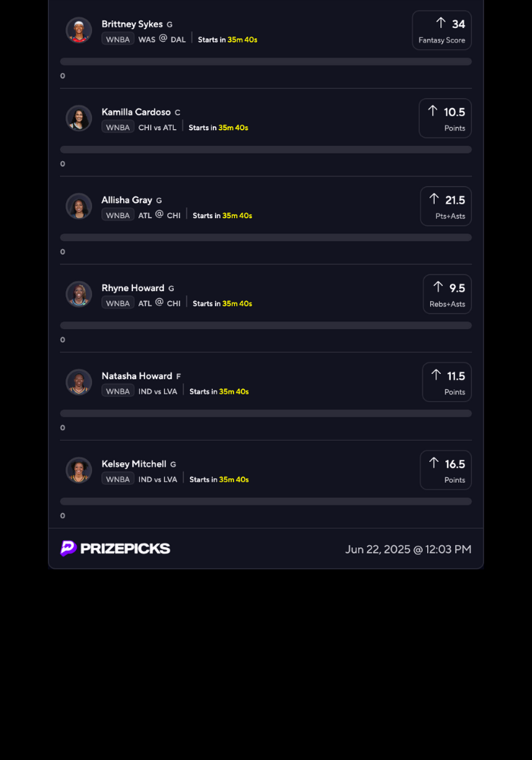
Task: Click up arrow on 21.5 Pts+Asts
Action: point(434,199)
